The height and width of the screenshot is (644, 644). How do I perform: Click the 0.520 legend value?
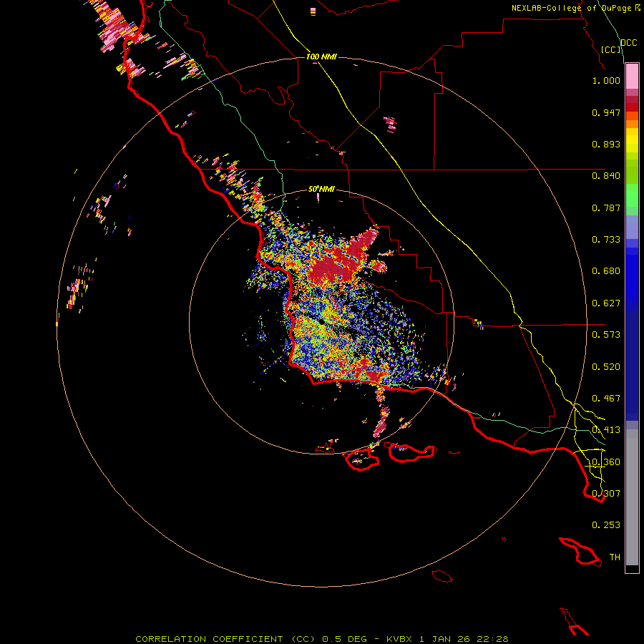606,367
